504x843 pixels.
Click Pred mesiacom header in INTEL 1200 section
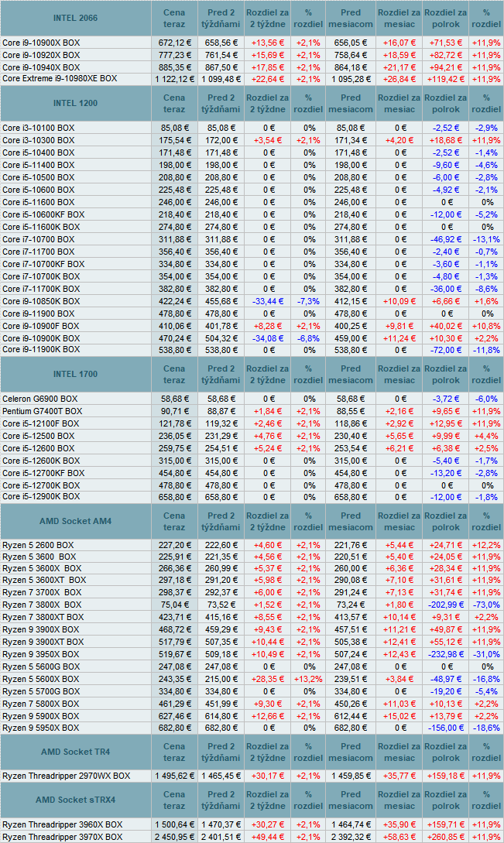(x=351, y=103)
